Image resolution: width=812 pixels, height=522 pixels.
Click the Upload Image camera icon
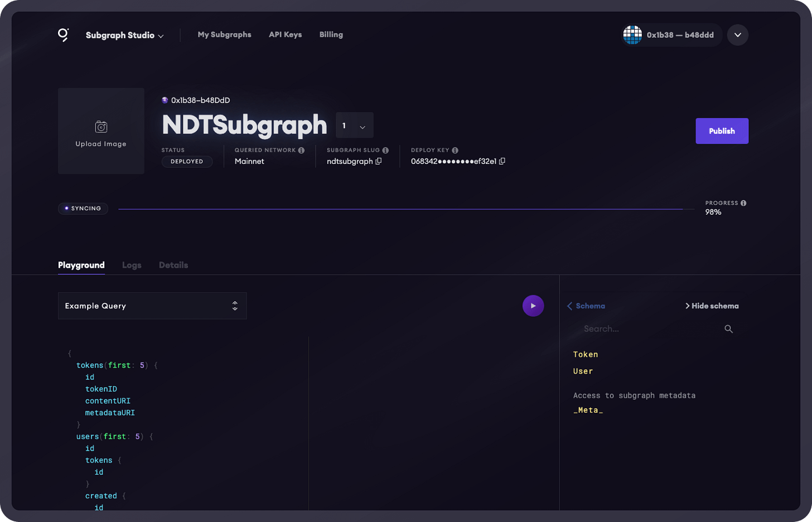point(101,127)
